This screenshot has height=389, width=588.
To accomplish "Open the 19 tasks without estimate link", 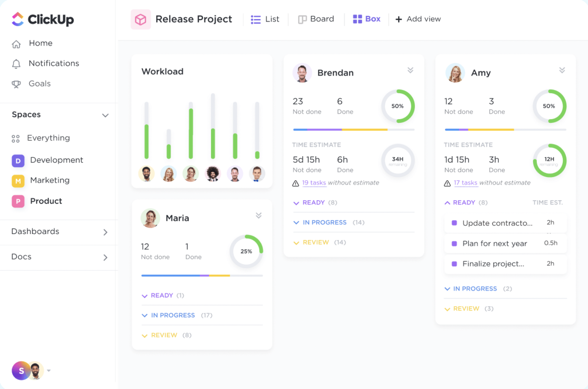I will pyautogui.click(x=314, y=183).
